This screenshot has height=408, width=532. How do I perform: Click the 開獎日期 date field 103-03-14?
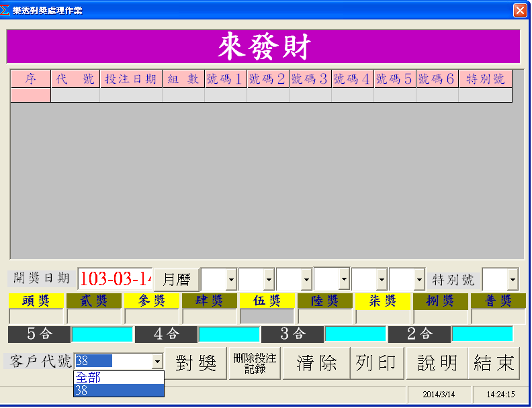[115, 279]
